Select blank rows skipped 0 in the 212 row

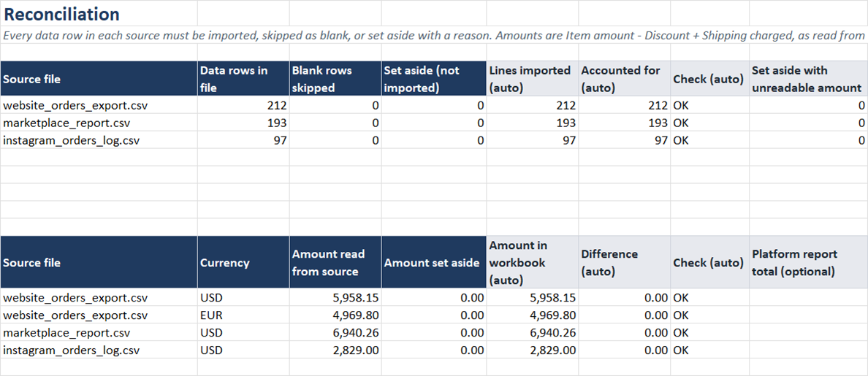click(335, 105)
